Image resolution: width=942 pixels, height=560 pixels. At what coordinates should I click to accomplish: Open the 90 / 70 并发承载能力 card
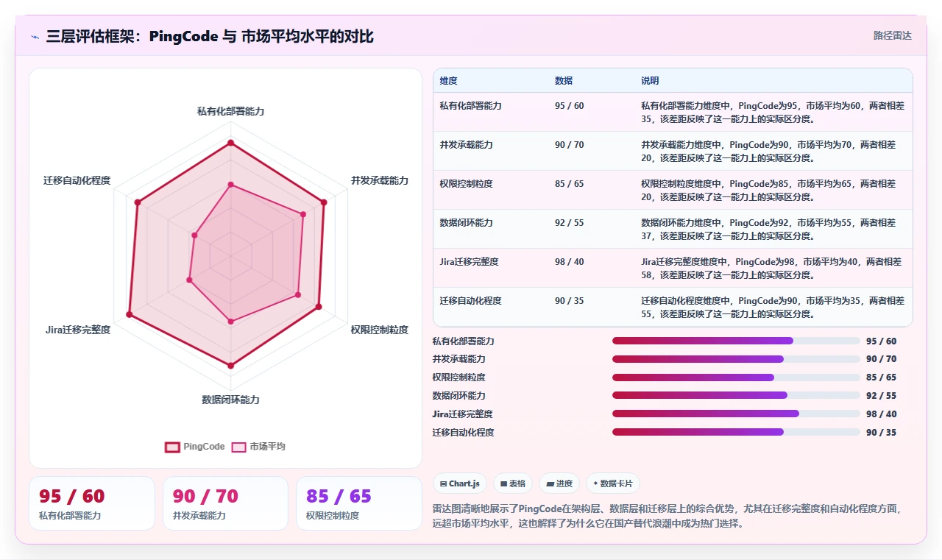[x=225, y=503]
